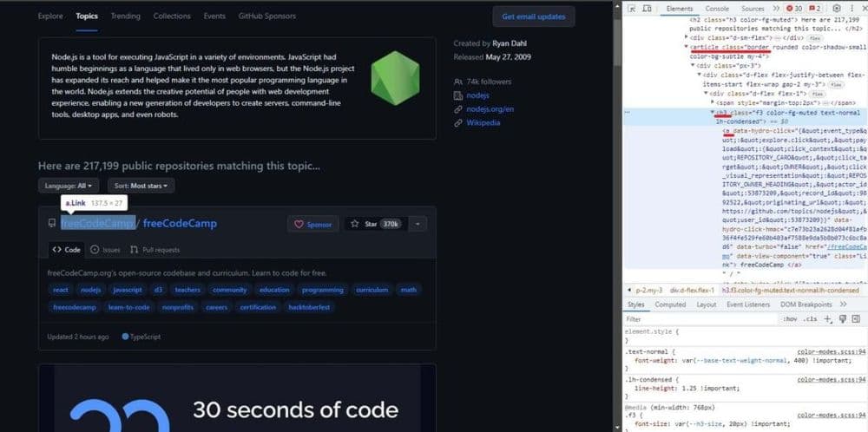868x432 pixels.
Task: Open the Styles pane tab
Action: [x=636, y=304]
